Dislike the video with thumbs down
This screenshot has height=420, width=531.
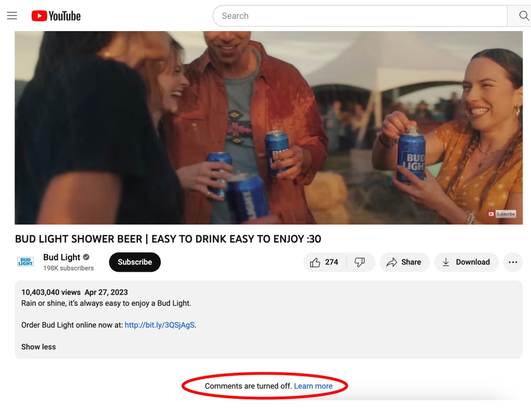click(360, 262)
